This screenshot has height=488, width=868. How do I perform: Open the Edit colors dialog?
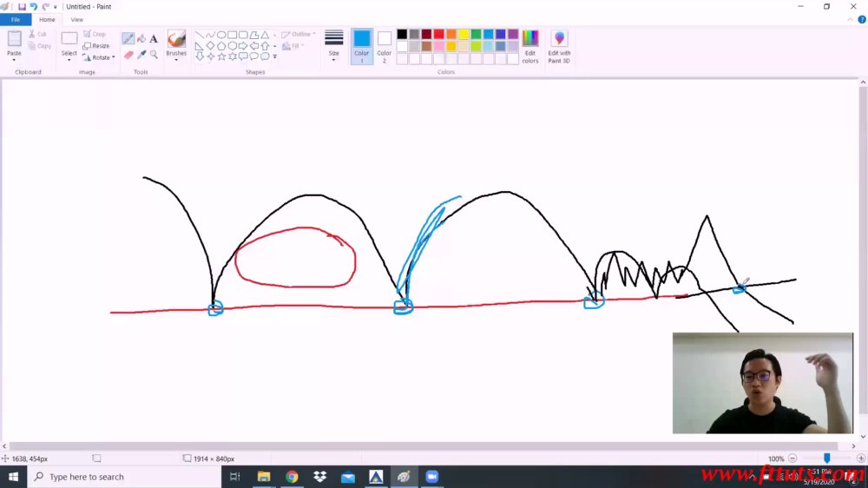tap(530, 47)
